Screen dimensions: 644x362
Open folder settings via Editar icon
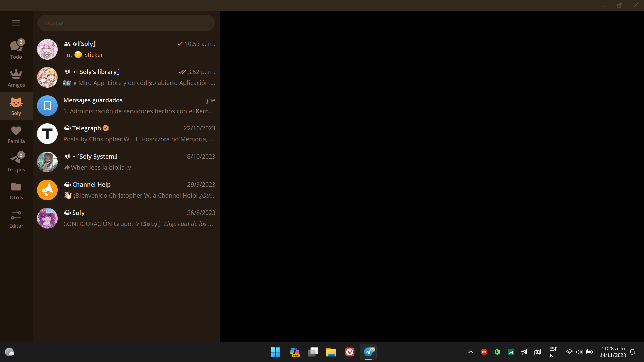click(x=16, y=218)
